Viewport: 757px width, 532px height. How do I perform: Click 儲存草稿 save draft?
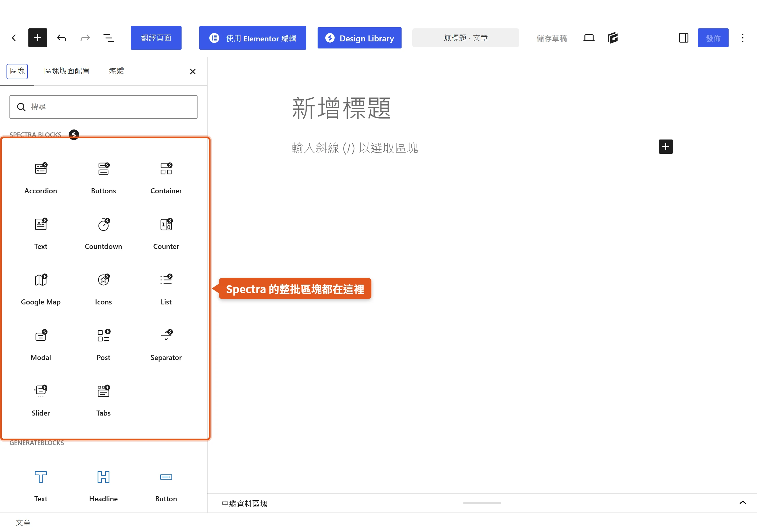(551, 38)
